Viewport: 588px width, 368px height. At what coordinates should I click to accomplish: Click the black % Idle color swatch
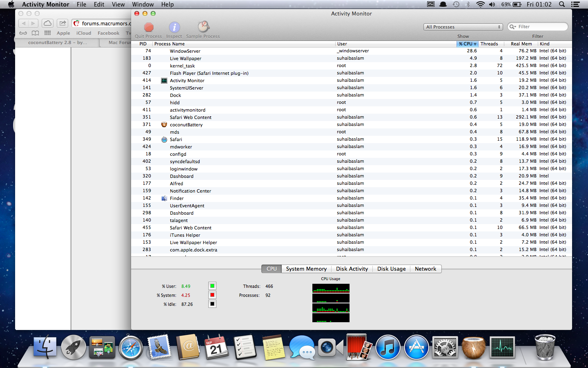[x=212, y=304]
